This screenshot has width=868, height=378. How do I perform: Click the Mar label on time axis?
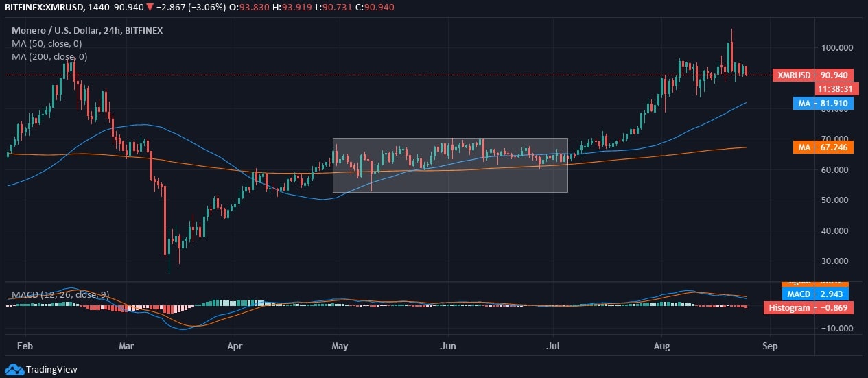tap(127, 347)
